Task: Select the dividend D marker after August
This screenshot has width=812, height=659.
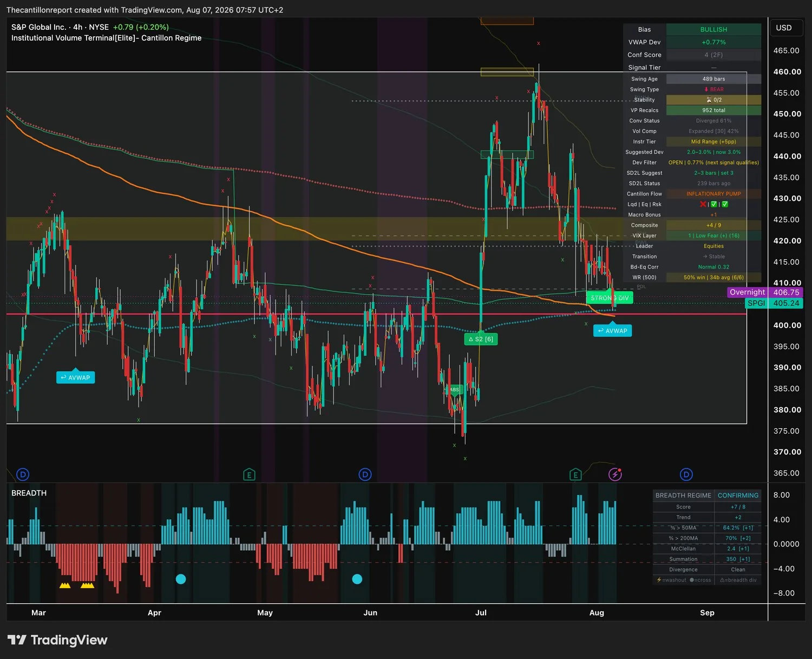Action: coord(686,475)
